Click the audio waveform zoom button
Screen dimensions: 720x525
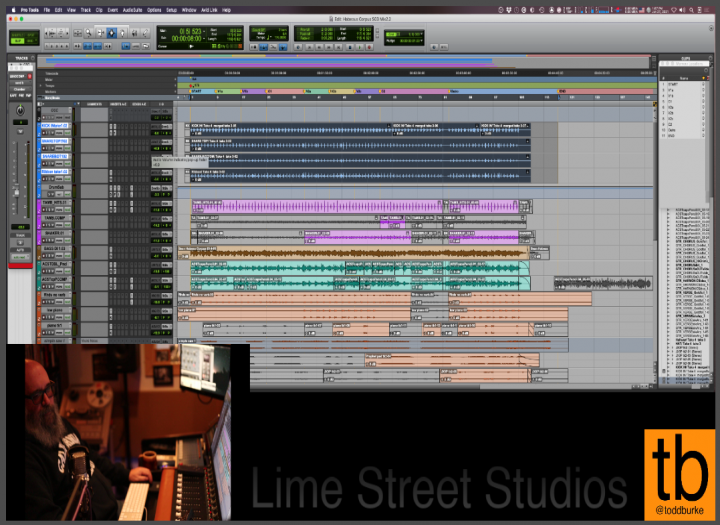coord(54,34)
